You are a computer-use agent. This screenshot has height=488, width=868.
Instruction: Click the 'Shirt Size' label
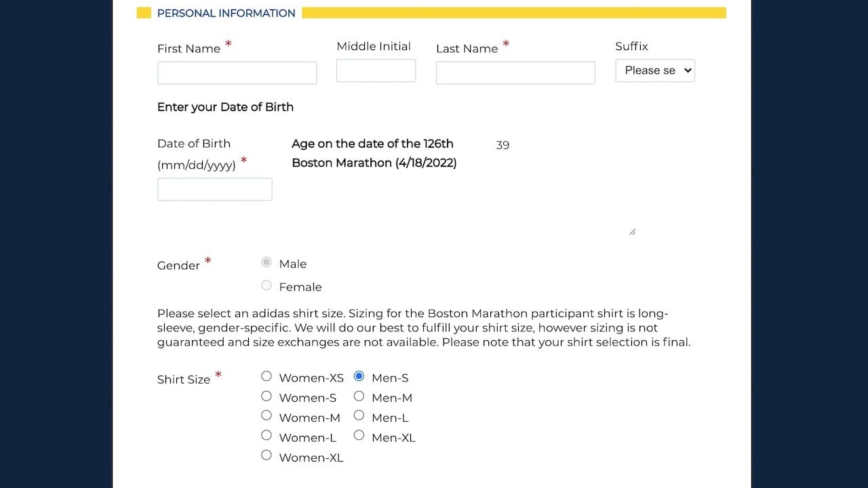[x=184, y=380]
